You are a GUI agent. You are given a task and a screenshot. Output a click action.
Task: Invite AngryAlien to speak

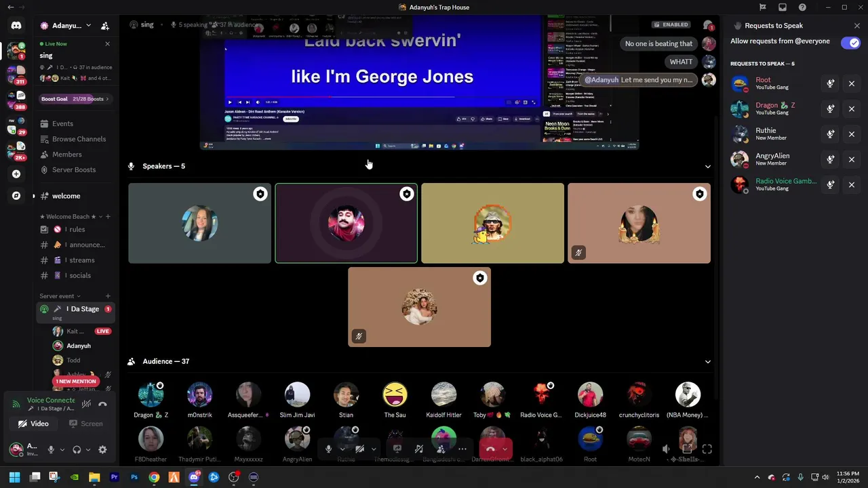tap(831, 159)
